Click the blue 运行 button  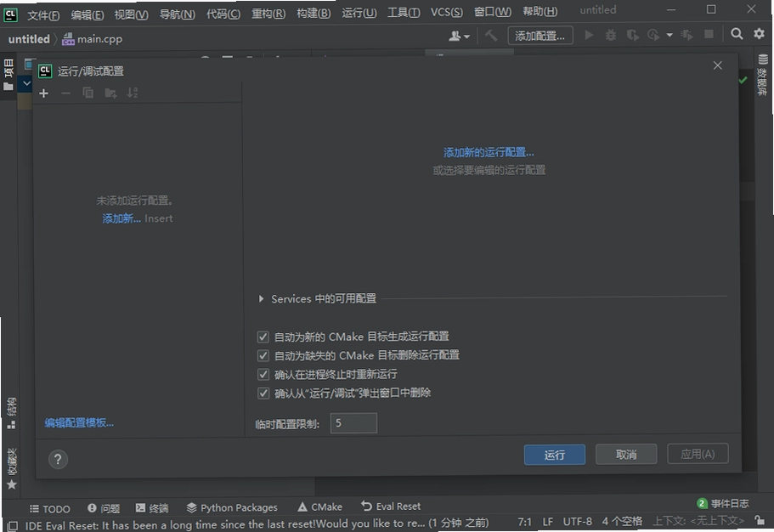[x=554, y=455]
